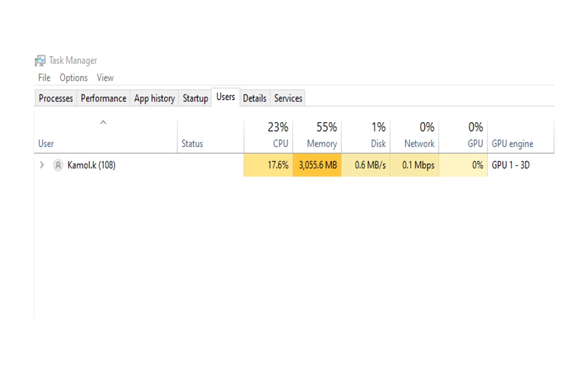Click the sort arrow above User column
This screenshot has width=588, height=368.
pos(103,122)
